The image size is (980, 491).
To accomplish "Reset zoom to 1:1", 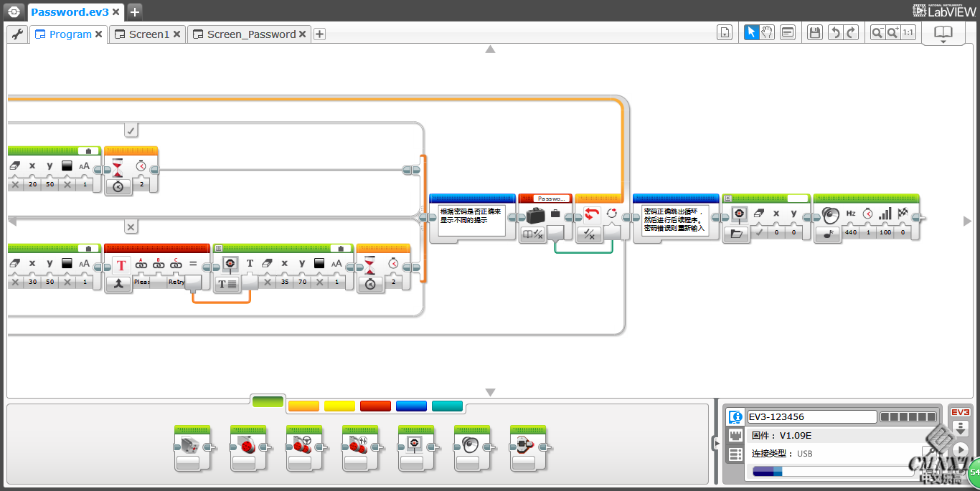I will tap(908, 32).
